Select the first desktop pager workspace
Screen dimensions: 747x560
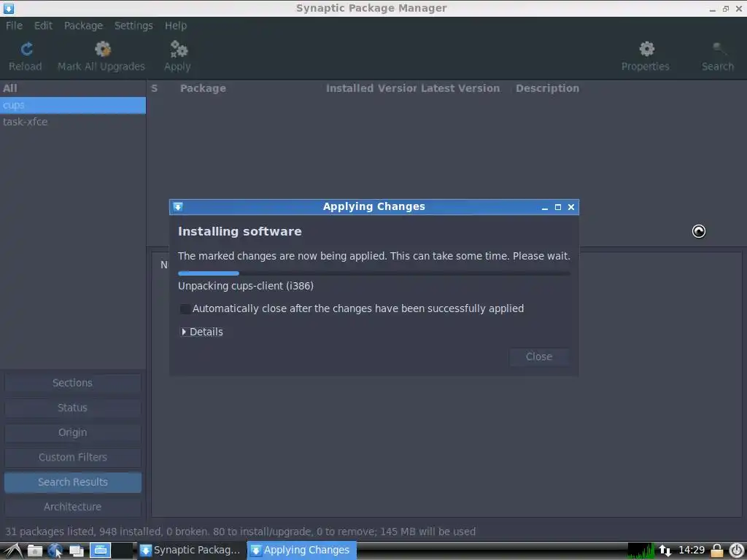(x=100, y=551)
